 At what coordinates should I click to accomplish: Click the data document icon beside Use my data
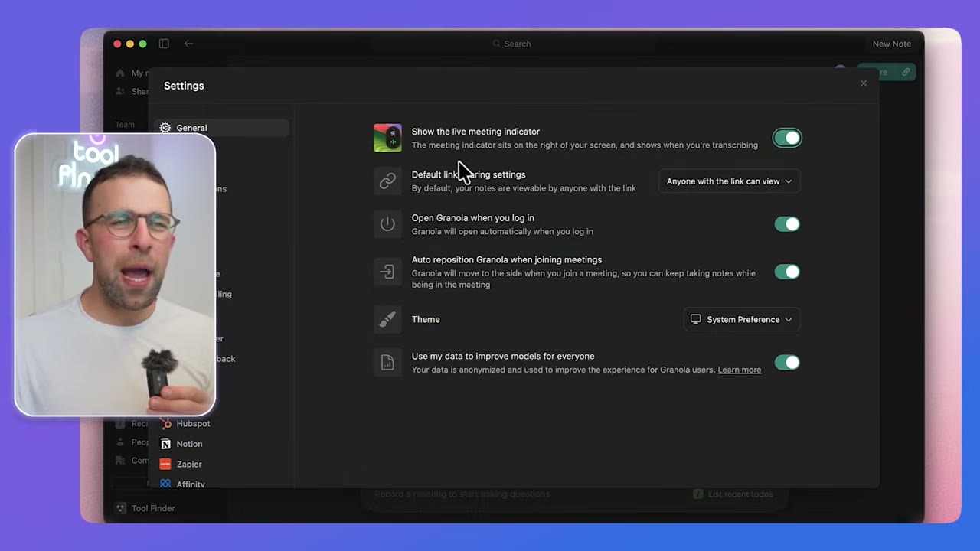387,363
